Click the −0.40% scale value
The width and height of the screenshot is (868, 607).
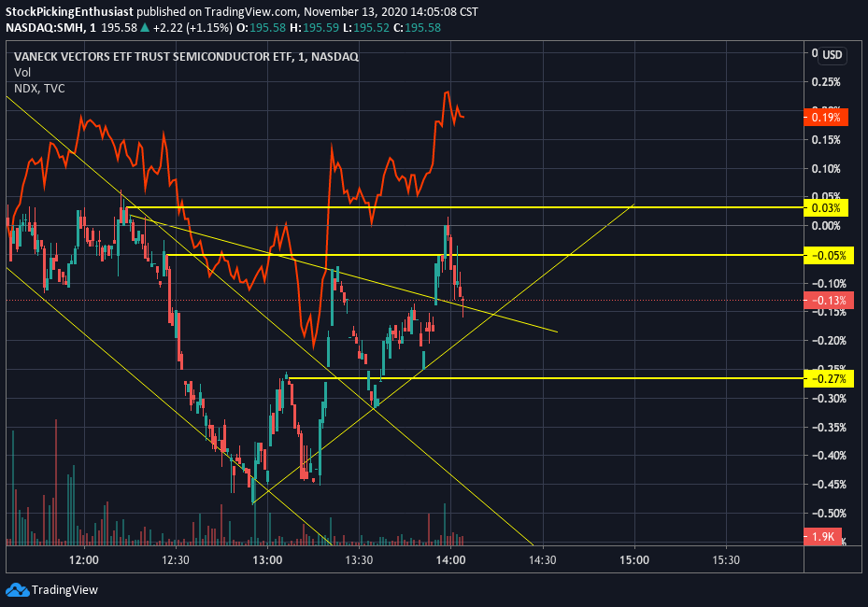829,456
